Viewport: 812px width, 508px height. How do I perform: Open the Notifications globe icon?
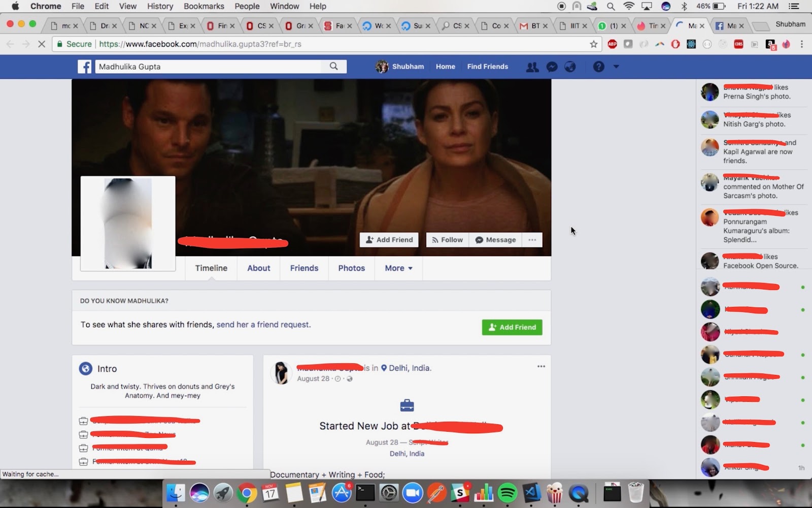(x=570, y=67)
